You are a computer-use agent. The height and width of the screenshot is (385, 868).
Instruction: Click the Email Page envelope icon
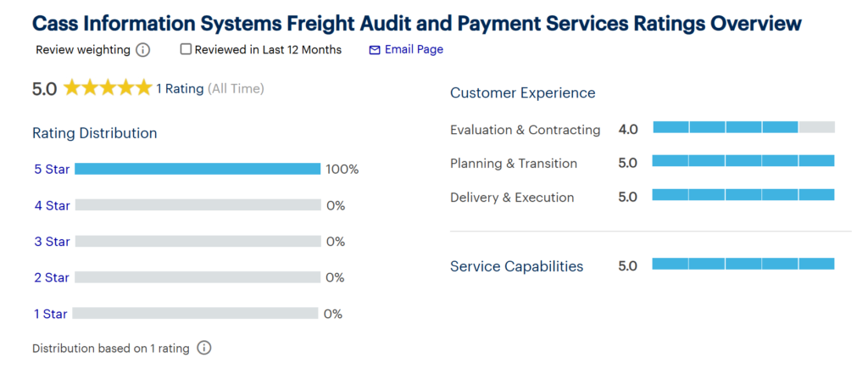[x=375, y=50]
